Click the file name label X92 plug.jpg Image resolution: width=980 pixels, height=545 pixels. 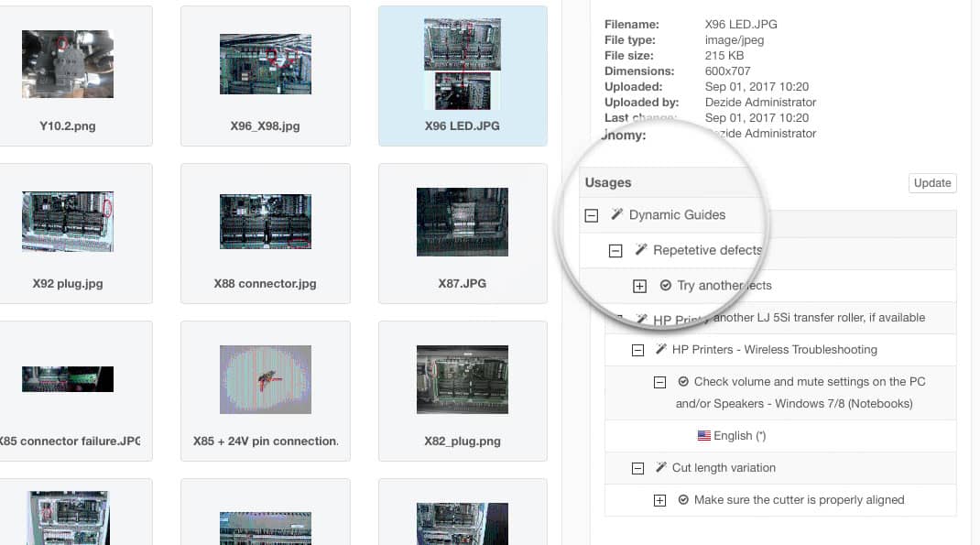click(x=68, y=283)
